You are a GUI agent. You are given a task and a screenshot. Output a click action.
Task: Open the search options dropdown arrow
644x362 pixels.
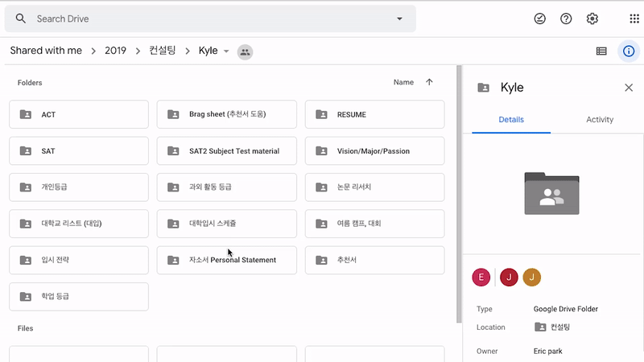tap(399, 19)
